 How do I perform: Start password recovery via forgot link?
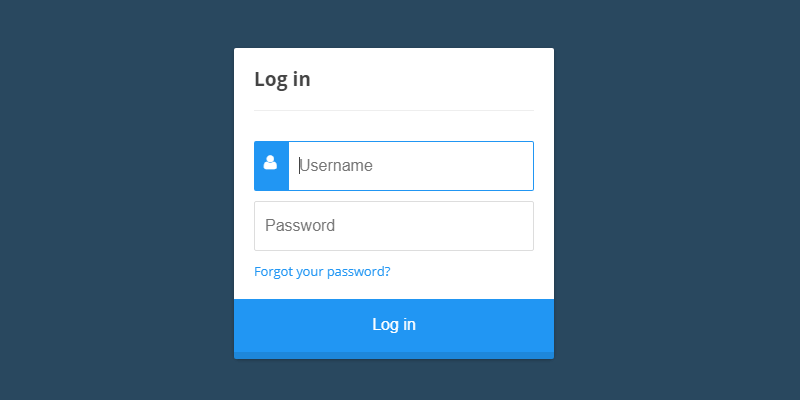click(x=322, y=271)
